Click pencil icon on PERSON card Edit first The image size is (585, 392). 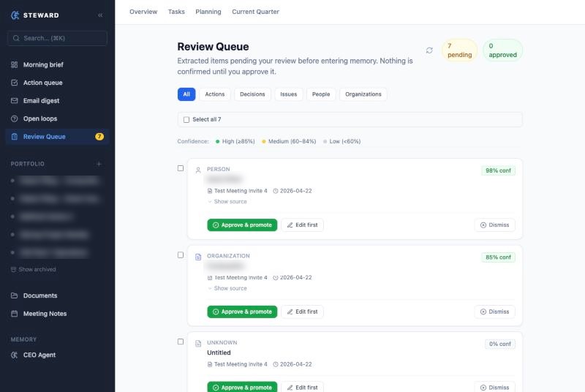290,225
